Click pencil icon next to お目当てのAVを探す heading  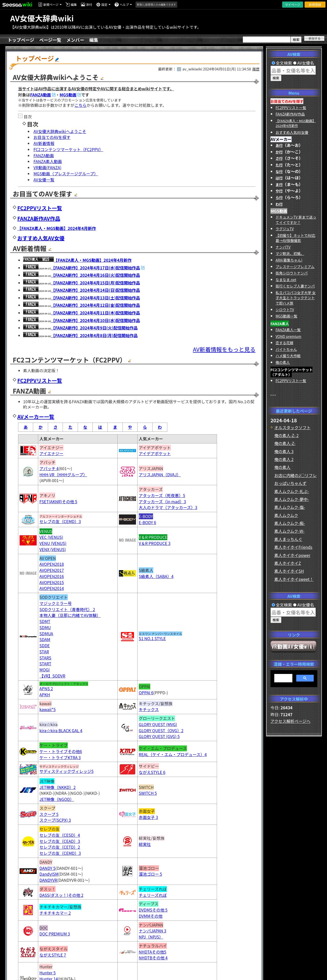(x=76, y=195)
